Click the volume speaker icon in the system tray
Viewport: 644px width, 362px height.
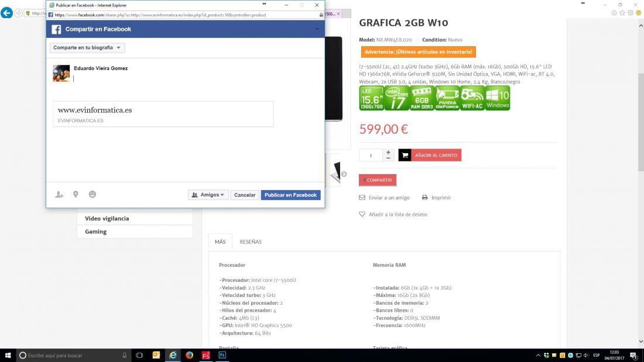coord(586,356)
